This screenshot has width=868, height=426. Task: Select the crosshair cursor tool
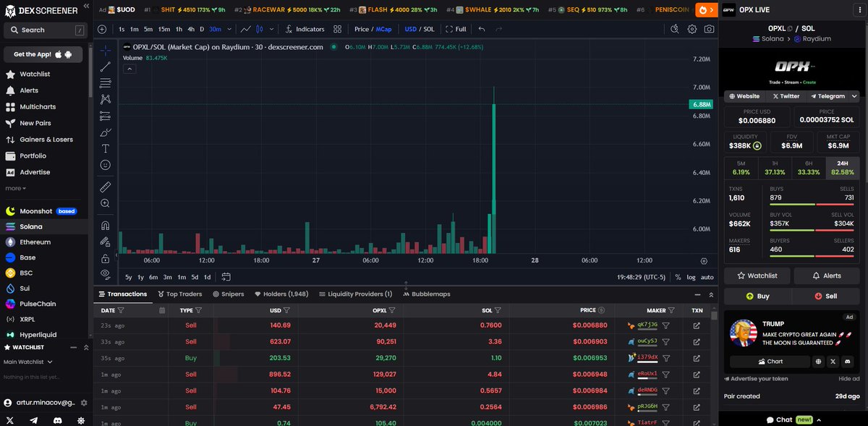point(106,51)
